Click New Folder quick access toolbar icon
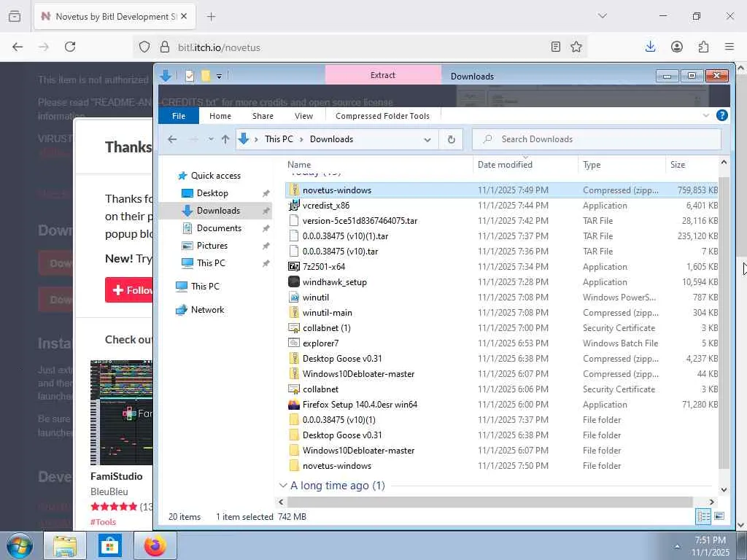 [x=206, y=76]
